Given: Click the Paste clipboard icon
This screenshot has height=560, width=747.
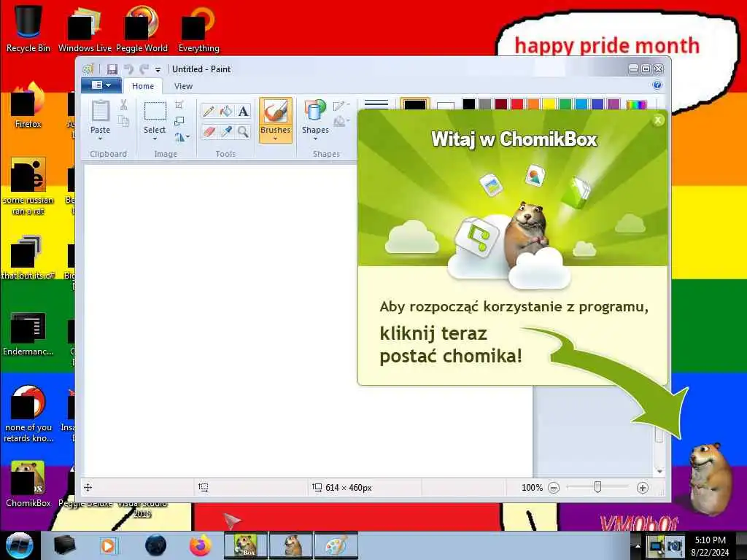Looking at the screenshot, I should tap(100, 112).
